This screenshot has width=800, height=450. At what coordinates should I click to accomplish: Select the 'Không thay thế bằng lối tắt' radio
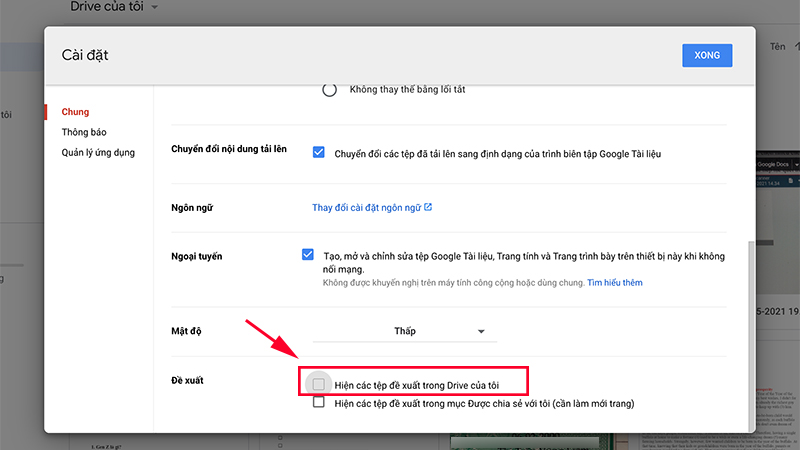[x=329, y=90]
